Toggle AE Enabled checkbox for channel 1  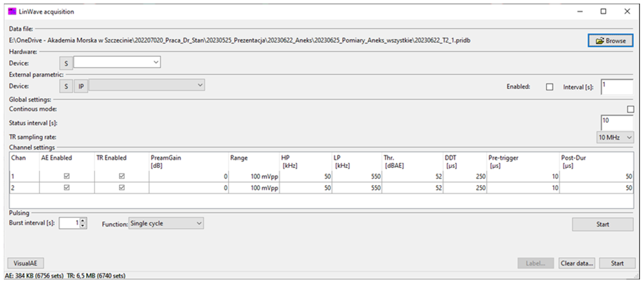pyautogui.click(x=67, y=176)
